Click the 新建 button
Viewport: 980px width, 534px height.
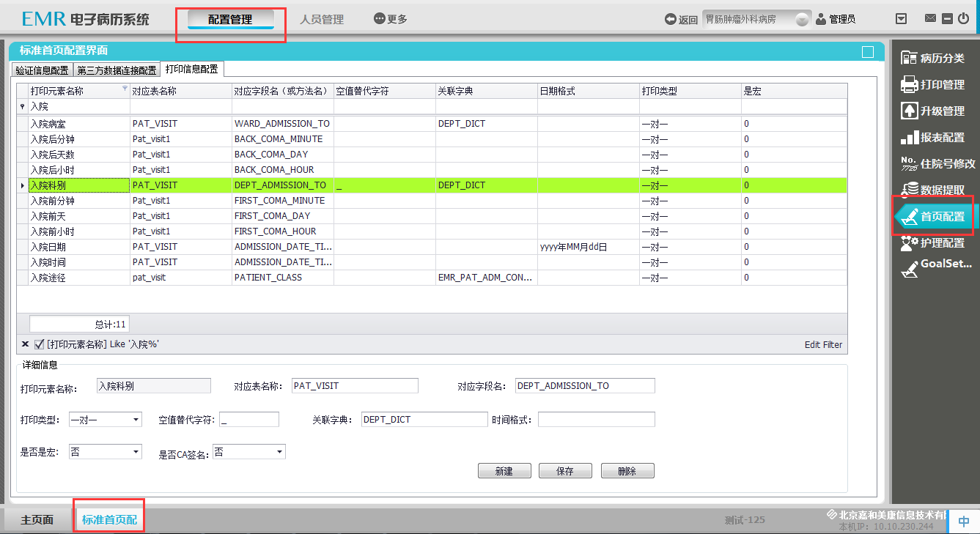[x=504, y=471]
